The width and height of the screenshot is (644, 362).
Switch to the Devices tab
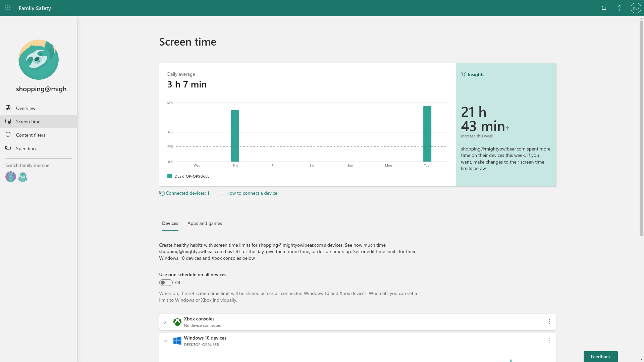[170, 223]
